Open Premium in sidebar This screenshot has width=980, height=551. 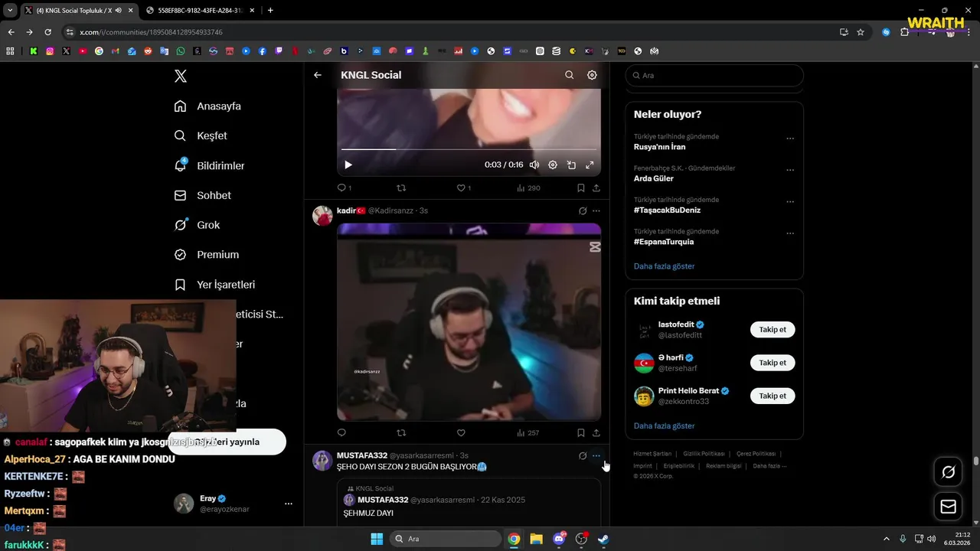point(206,255)
